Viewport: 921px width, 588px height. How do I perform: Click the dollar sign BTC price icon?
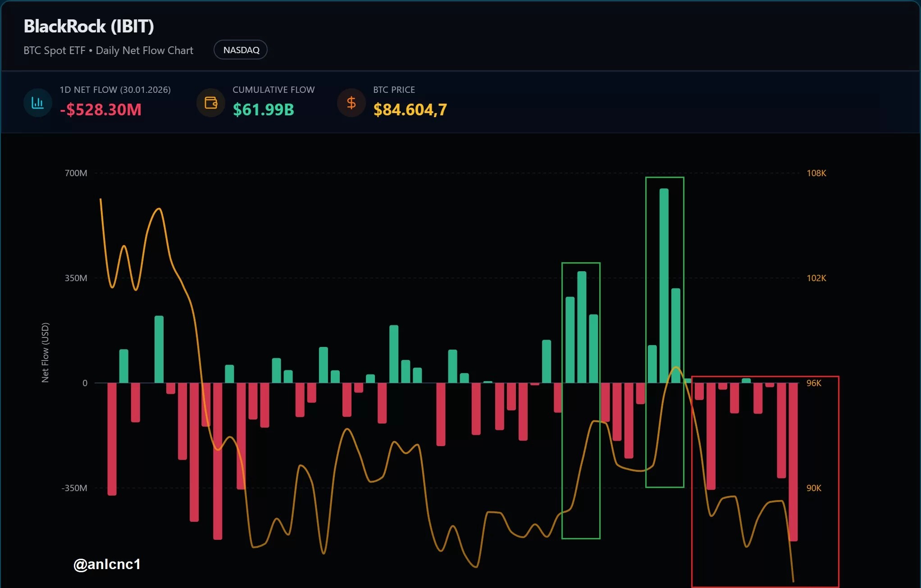351,103
